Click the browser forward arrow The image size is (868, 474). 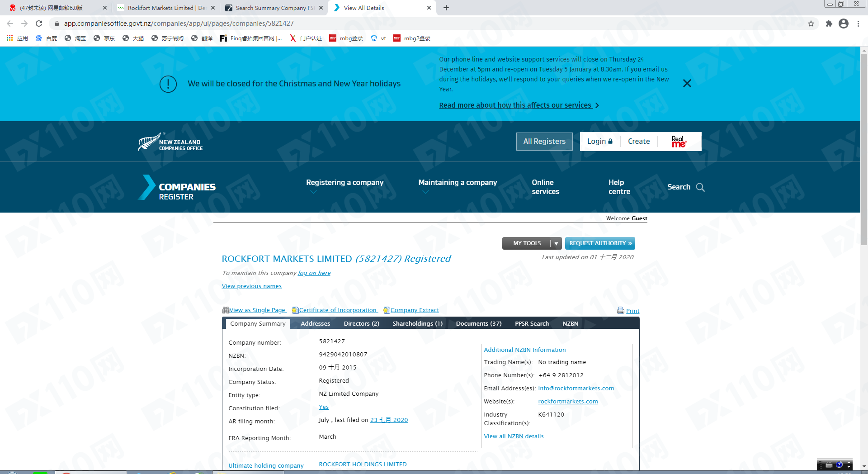24,24
